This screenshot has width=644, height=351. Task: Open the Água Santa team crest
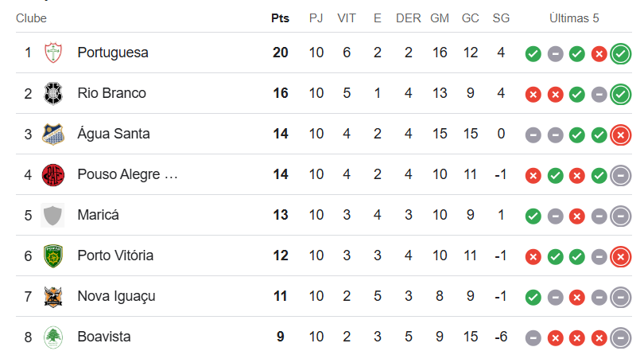click(53, 134)
